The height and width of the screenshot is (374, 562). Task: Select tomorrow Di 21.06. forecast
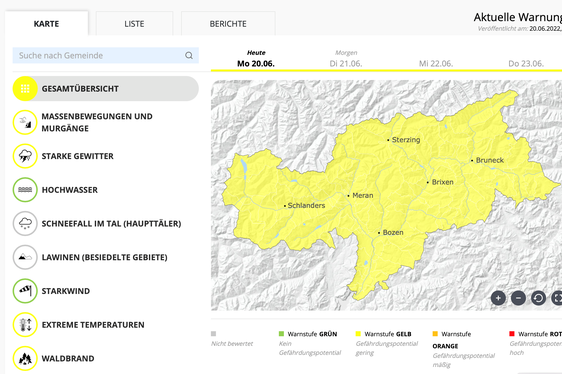[x=346, y=59]
